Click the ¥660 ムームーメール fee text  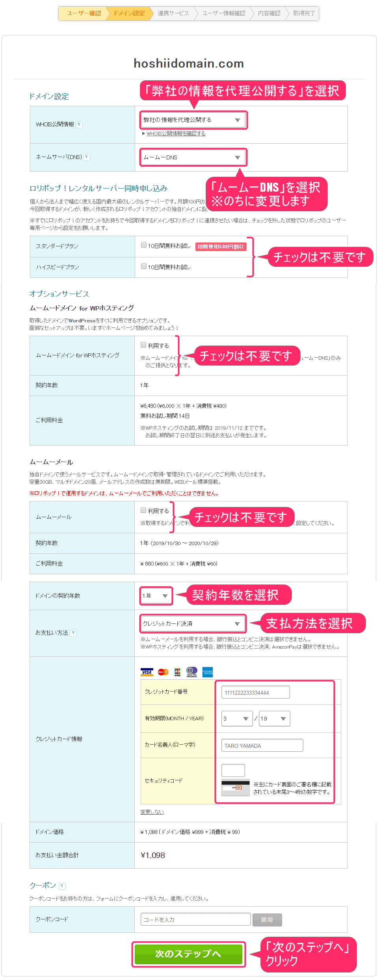179,564
